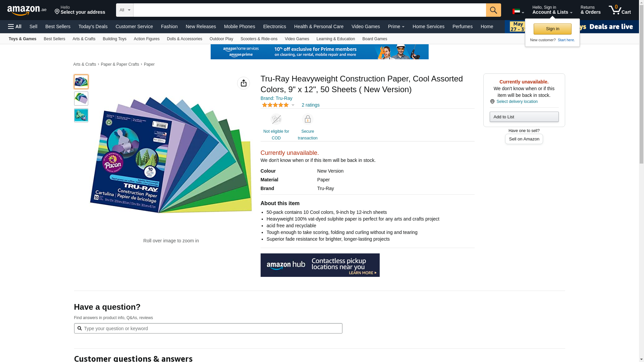Open Today's Deals in the nav bar
Viewport: 644px width, 362px height.
pos(93,26)
